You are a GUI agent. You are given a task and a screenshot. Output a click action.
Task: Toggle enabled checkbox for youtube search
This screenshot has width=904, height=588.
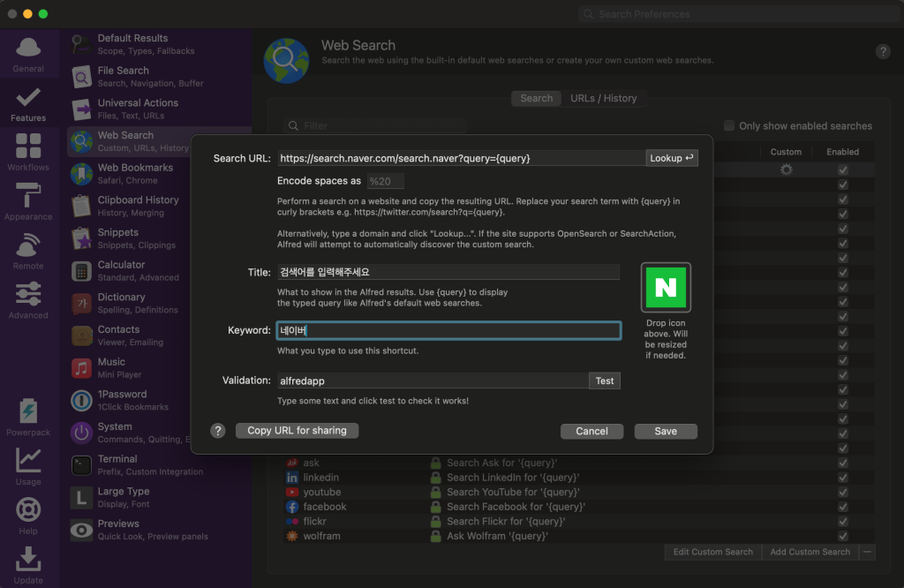(843, 493)
